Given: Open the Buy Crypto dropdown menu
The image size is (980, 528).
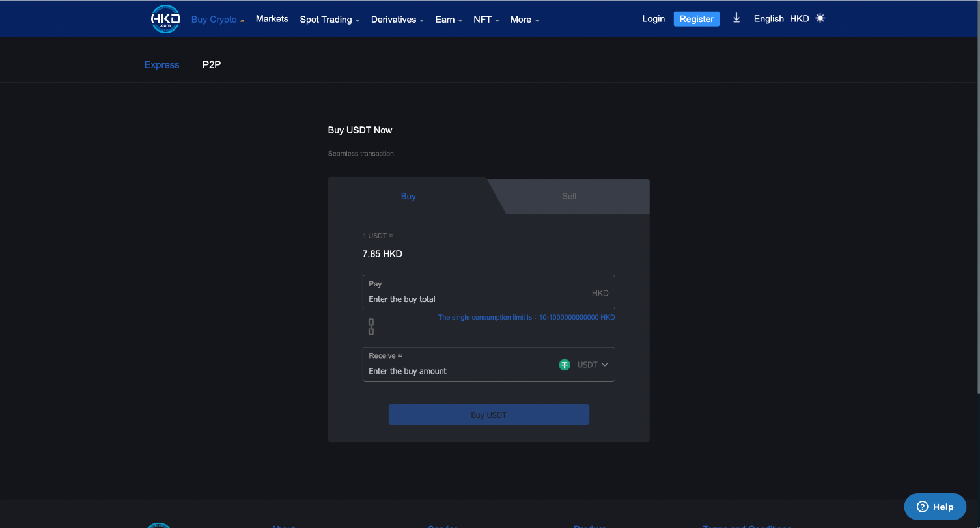Looking at the screenshot, I should pyautogui.click(x=218, y=20).
